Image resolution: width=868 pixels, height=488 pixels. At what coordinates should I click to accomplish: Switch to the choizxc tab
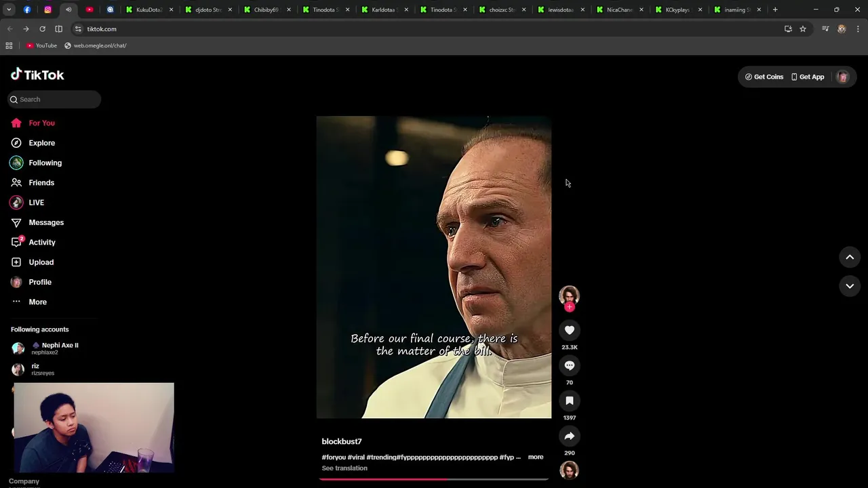point(501,9)
